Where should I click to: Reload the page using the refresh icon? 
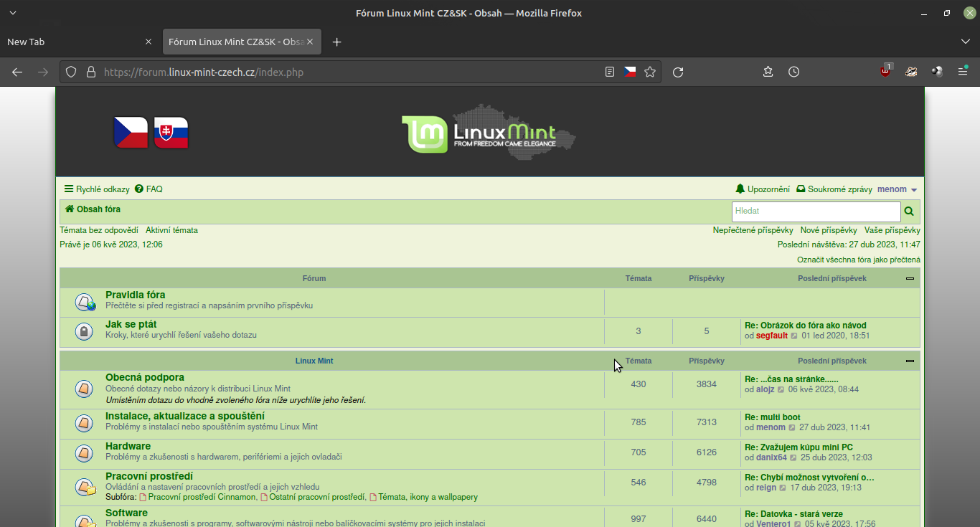coord(678,72)
